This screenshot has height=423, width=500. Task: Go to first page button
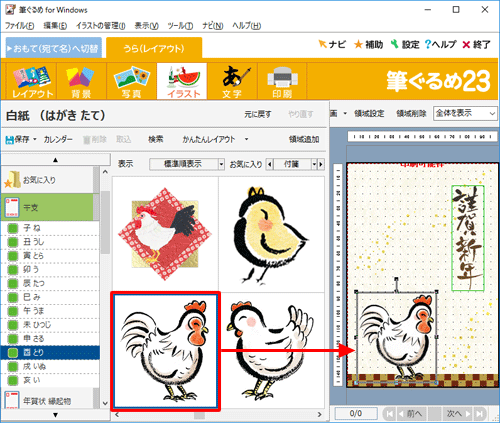(389, 414)
